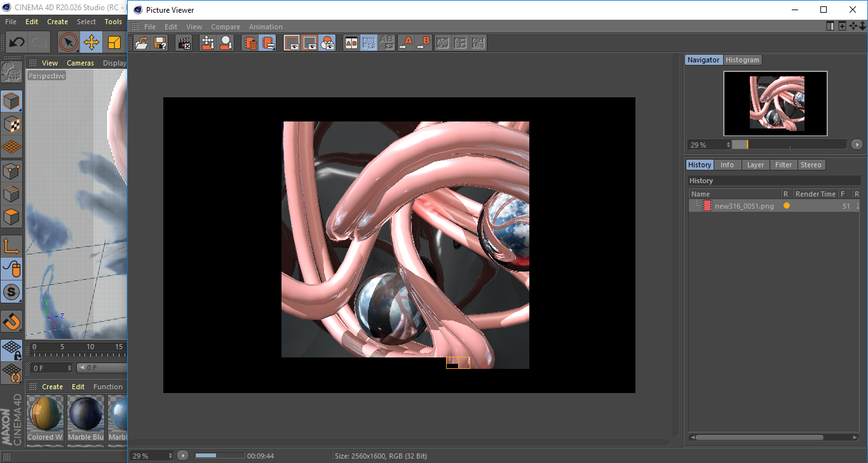Select the Texture mode checkered cube icon
This screenshot has height=463, width=868.
(11, 123)
